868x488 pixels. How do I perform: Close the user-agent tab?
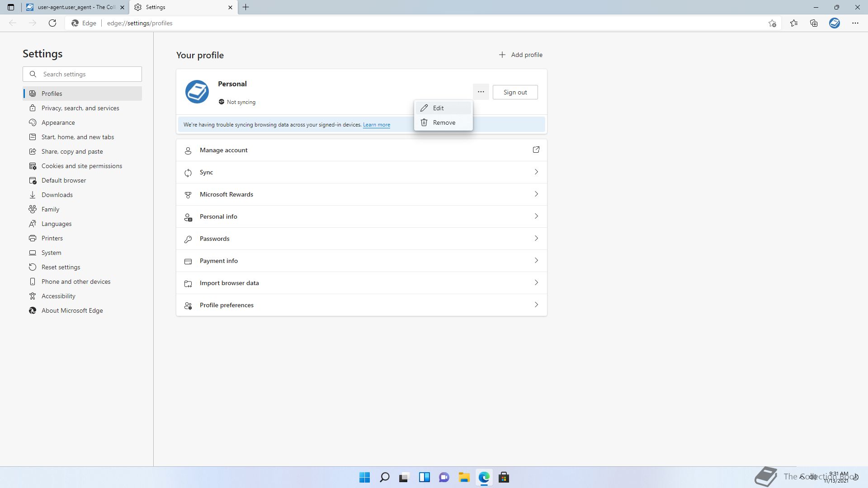pos(122,7)
